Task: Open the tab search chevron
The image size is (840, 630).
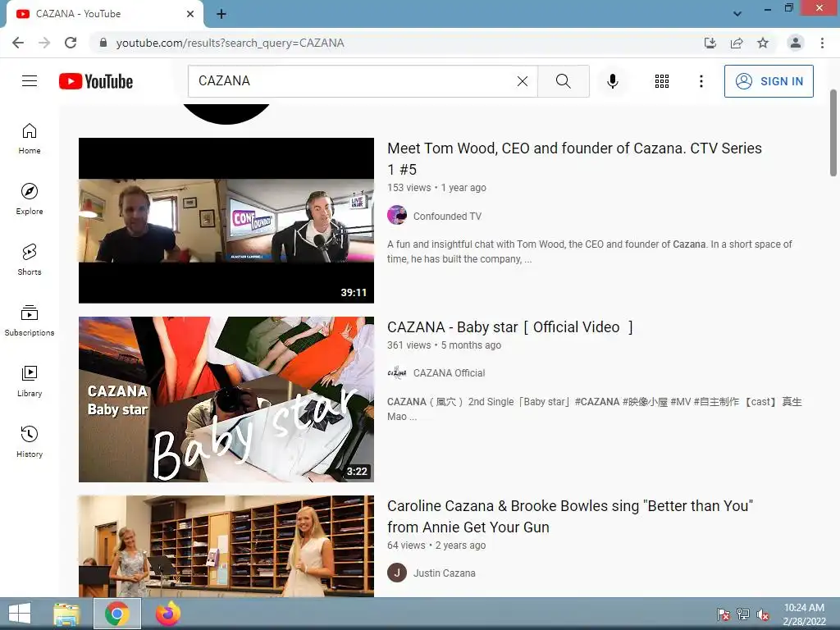Action: [737, 14]
